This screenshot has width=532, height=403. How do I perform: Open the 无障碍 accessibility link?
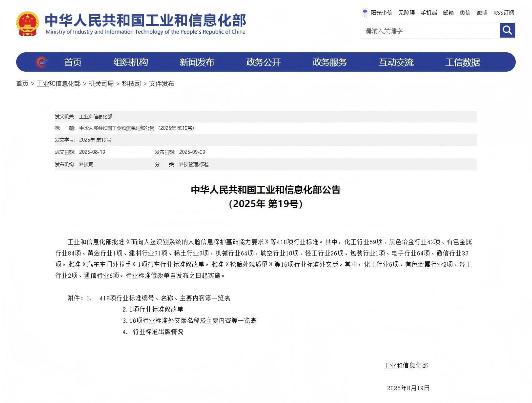(x=406, y=13)
